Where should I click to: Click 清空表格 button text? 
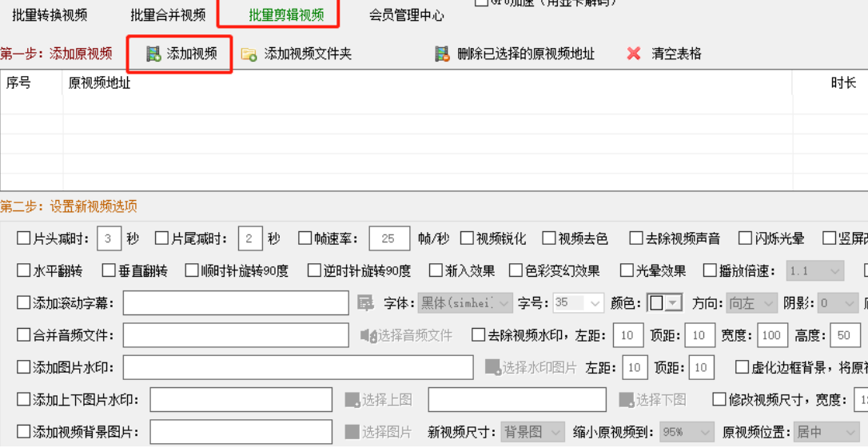676,54
